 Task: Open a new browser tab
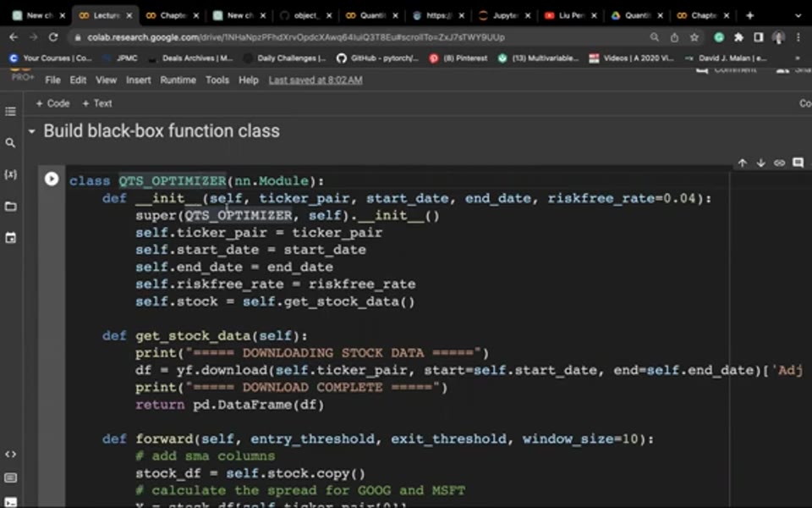[749, 15]
